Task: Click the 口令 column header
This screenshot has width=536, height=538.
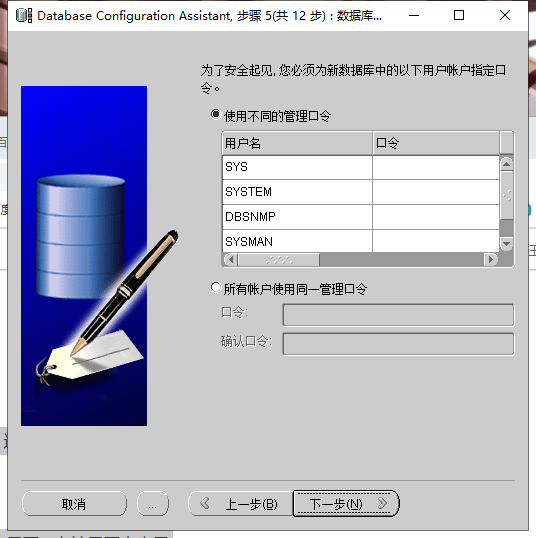Action: click(x=436, y=143)
